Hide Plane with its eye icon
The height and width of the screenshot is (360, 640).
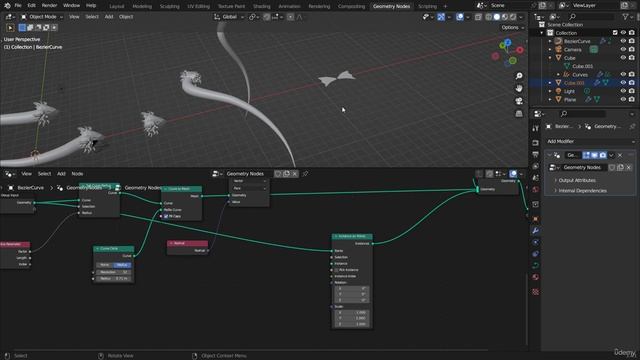click(x=623, y=99)
